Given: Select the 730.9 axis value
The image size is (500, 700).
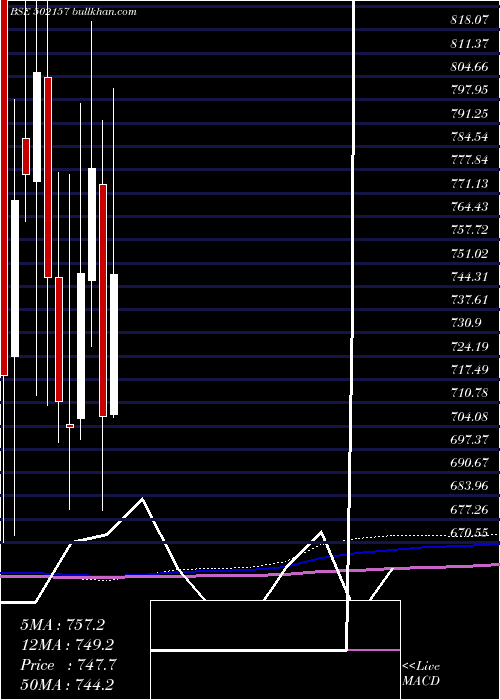Looking at the screenshot, I should (x=466, y=323).
